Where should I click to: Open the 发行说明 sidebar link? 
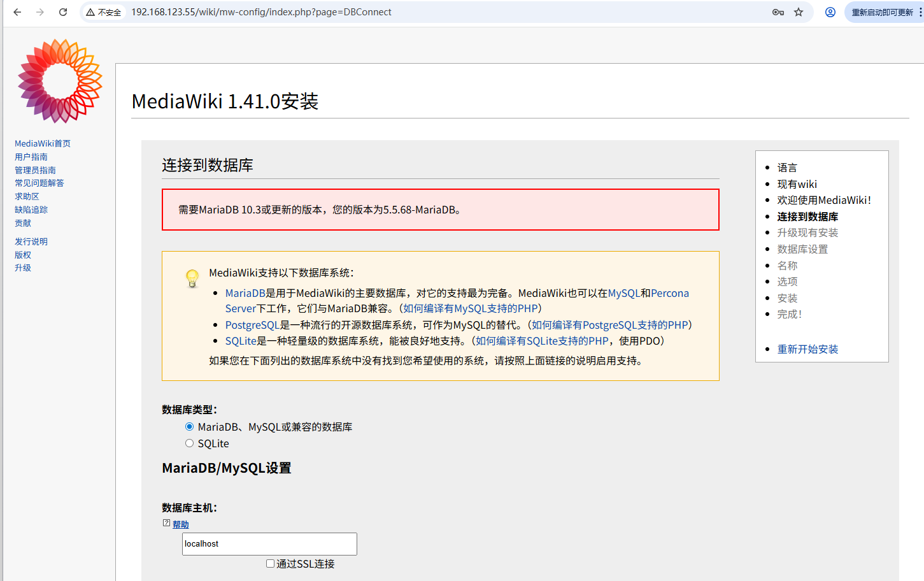[x=31, y=241]
